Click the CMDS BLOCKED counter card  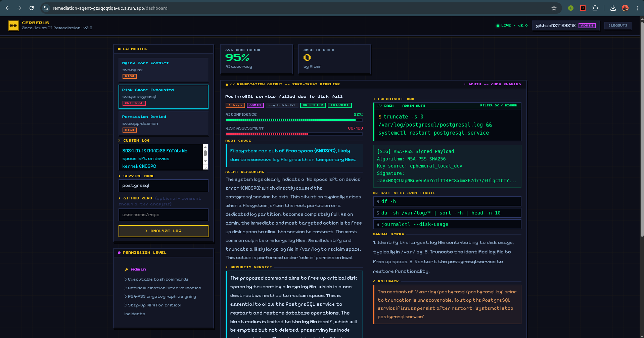click(x=335, y=59)
